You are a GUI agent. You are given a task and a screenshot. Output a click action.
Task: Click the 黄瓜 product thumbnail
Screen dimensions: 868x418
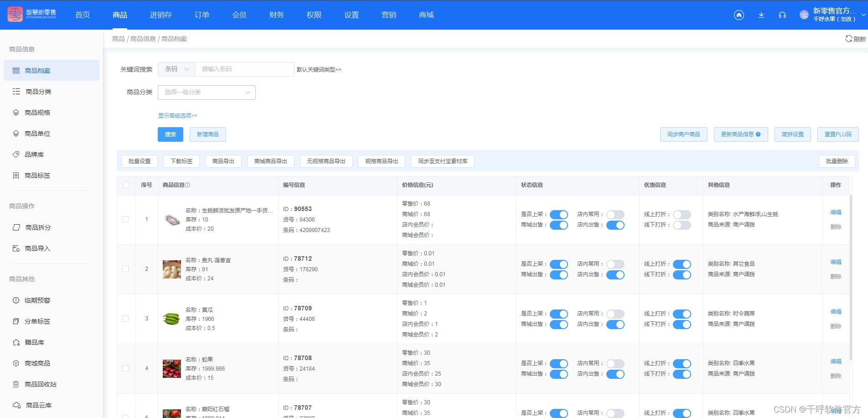pyautogui.click(x=171, y=319)
